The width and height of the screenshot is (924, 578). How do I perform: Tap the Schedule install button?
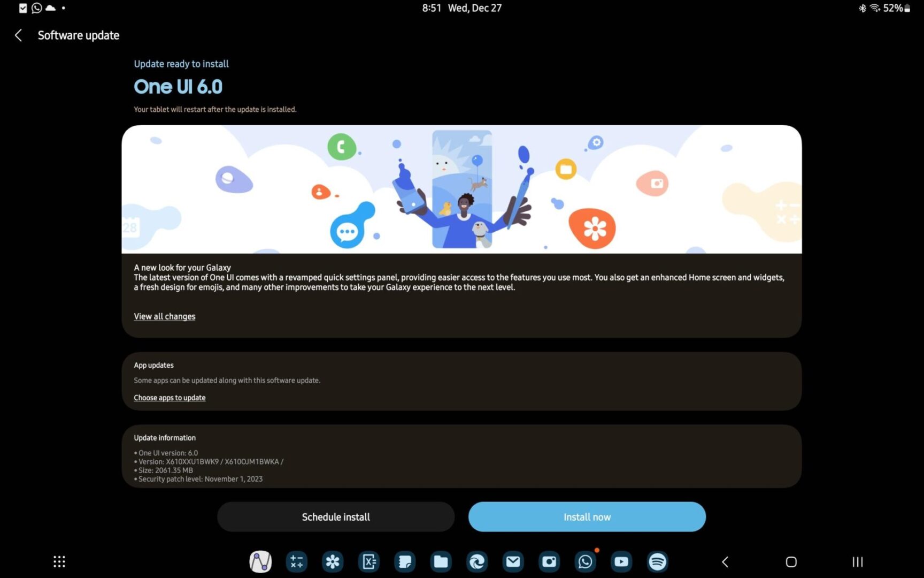[336, 517]
